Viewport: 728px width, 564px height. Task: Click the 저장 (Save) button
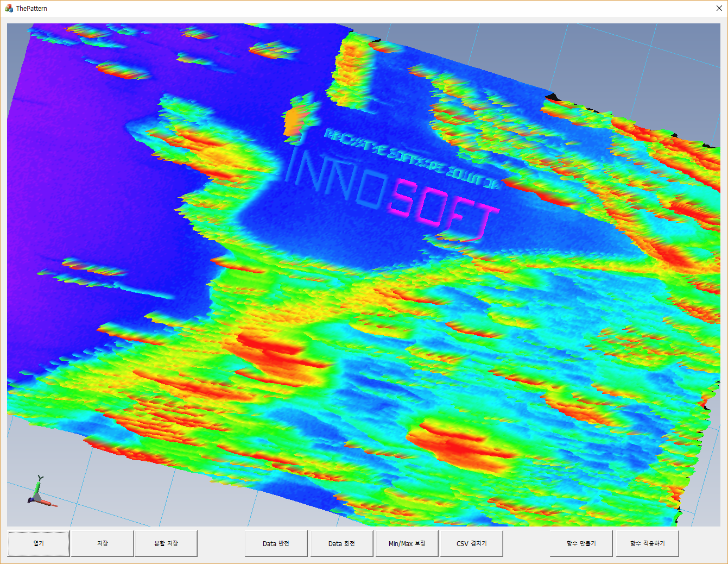click(103, 543)
